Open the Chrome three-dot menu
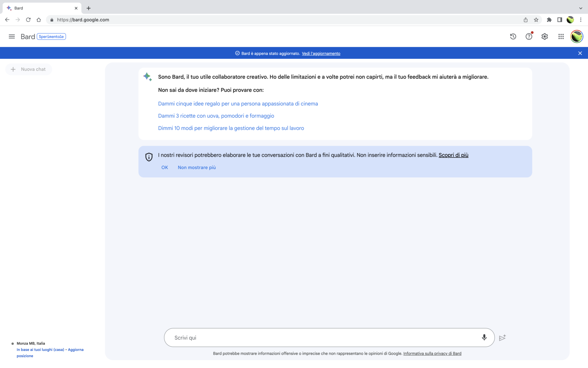This screenshot has height=368, width=588. click(581, 20)
